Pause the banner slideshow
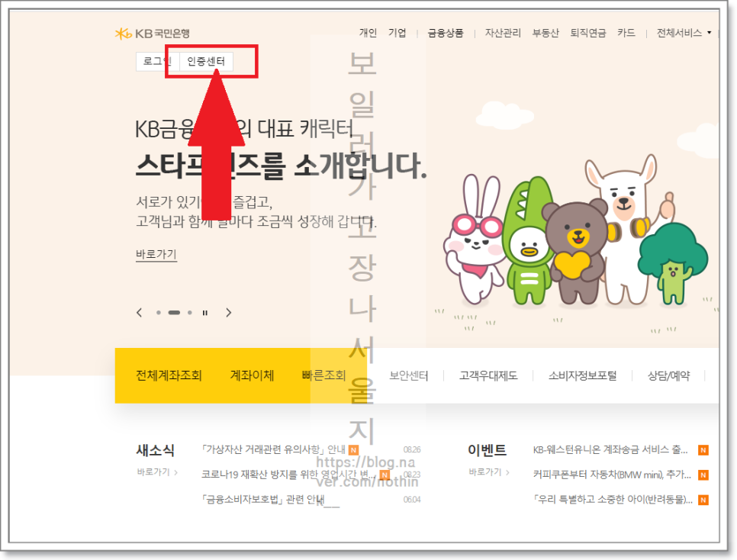737x560 pixels. pos(205,313)
